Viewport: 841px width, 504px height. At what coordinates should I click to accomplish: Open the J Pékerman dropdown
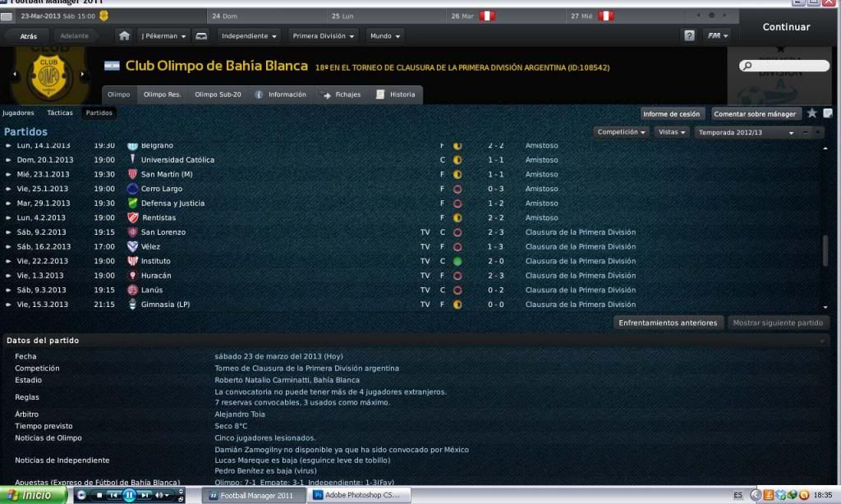point(163,36)
